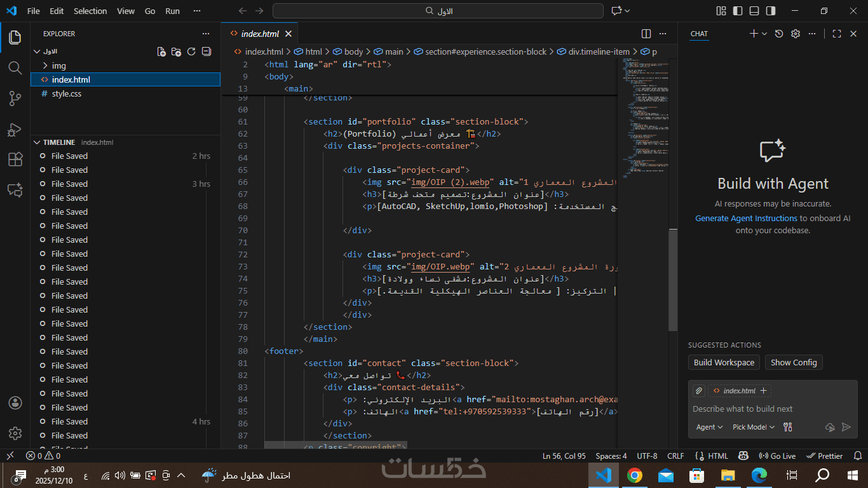The height and width of the screenshot is (488, 868).
Task: Click the Refresh Explorer icon
Action: click(191, 51)
